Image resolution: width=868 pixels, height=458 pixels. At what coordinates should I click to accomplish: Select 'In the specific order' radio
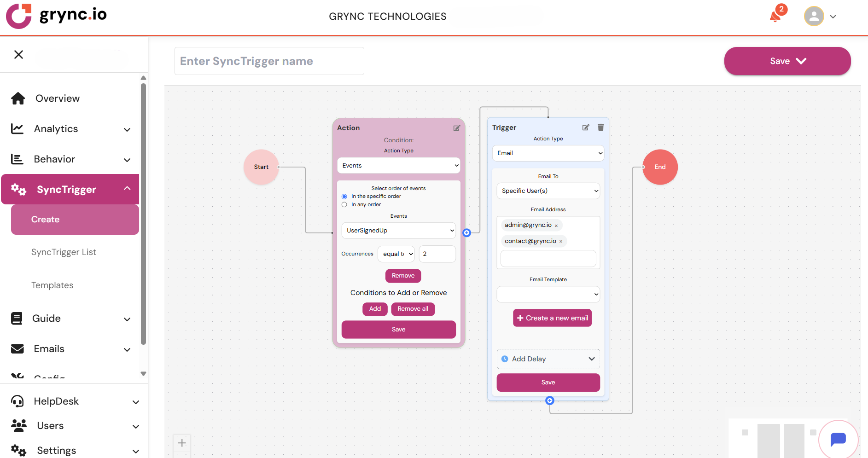344,197
